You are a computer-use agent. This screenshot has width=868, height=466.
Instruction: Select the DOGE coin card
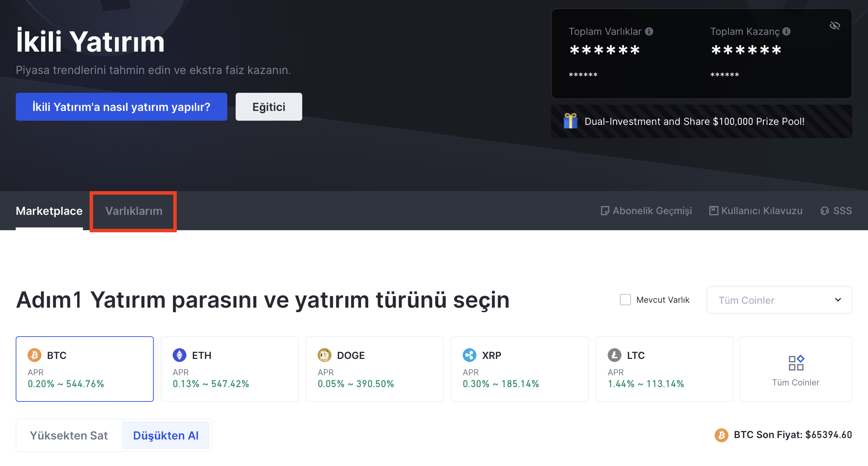[374, 369]
